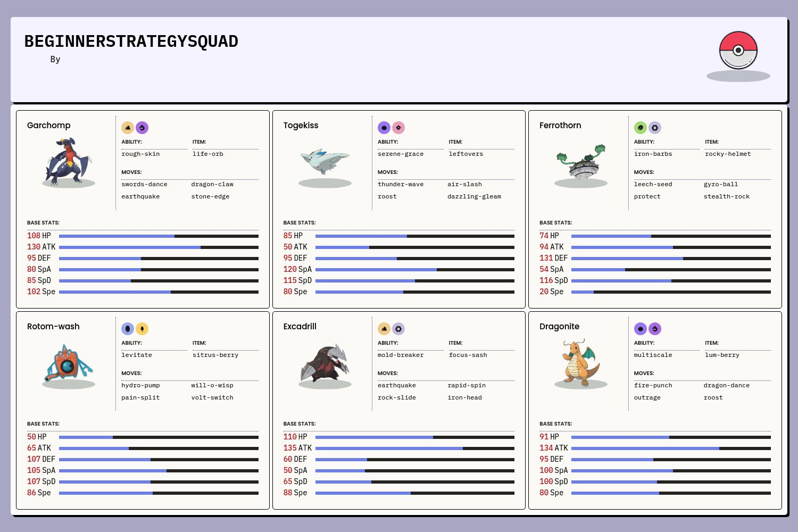Click the BEGINNERSTRATEGYSQUAD team title

click(131, 41)
